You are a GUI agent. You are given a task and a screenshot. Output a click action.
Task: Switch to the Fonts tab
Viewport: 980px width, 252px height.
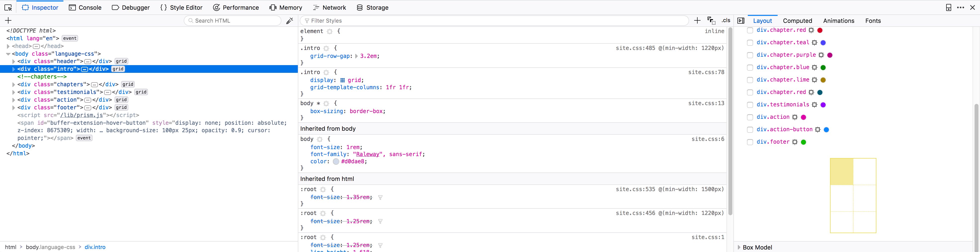point(873,21)
